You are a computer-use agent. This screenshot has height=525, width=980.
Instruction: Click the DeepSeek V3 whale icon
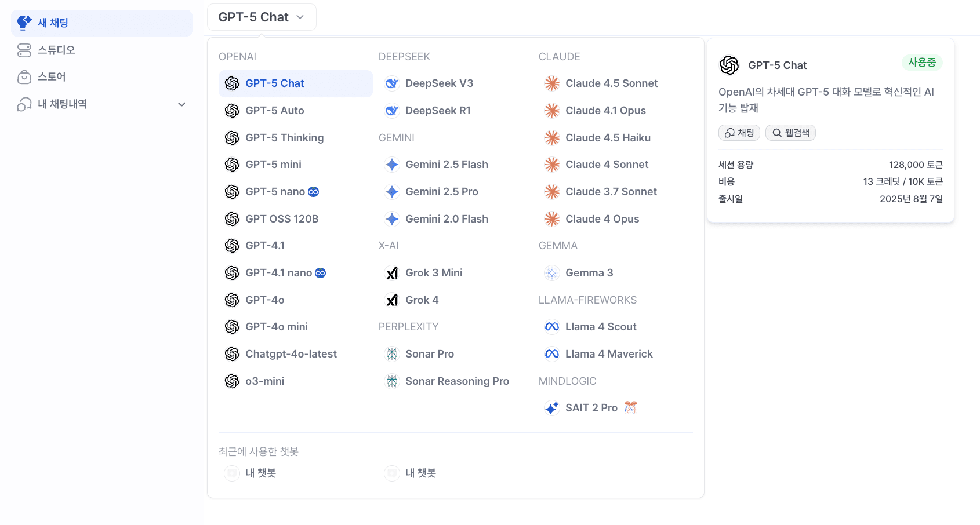392,83
